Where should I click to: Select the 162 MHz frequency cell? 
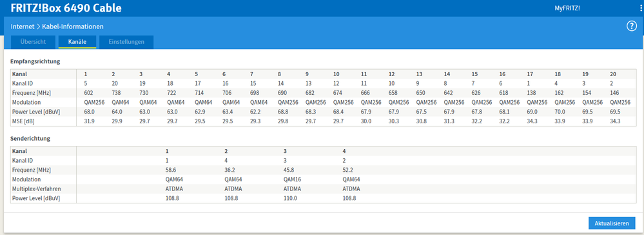559,92
